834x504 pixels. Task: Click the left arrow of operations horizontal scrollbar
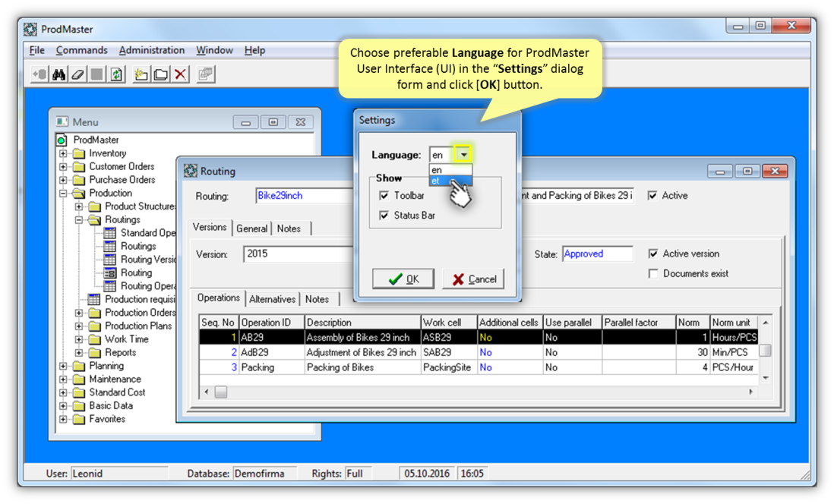tap(207, 392)
